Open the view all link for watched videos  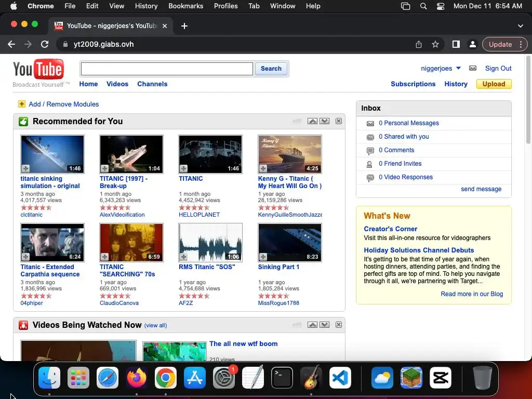[x=155, y=325]
